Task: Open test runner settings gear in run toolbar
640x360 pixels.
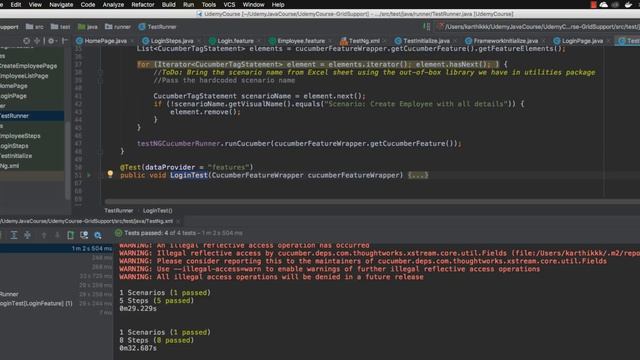Action: point(98,235)
